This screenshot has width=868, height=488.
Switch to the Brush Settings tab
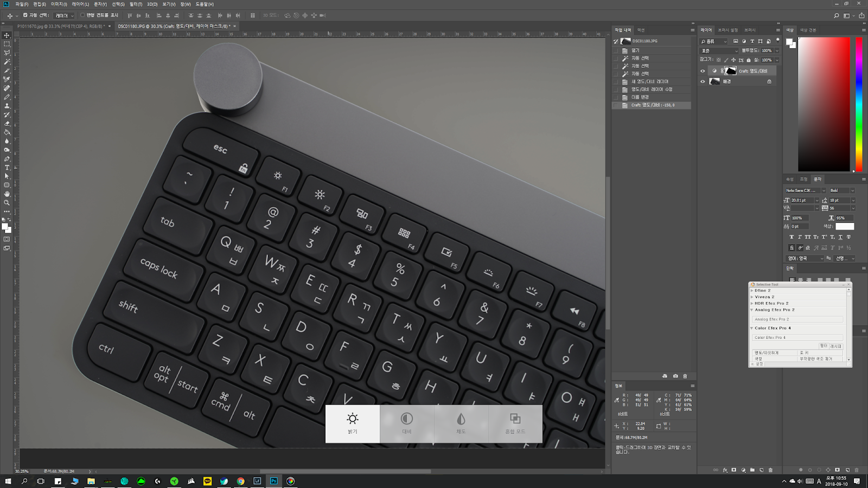tap(727, 30)
